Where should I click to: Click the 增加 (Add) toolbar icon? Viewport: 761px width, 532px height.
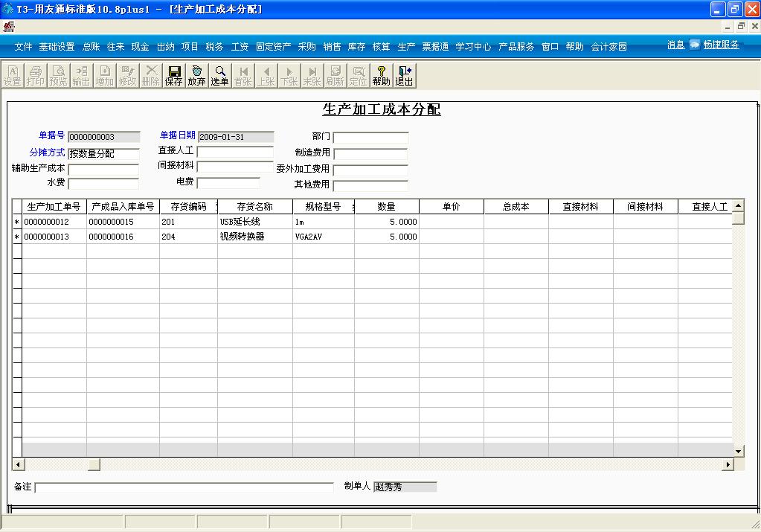103,74
